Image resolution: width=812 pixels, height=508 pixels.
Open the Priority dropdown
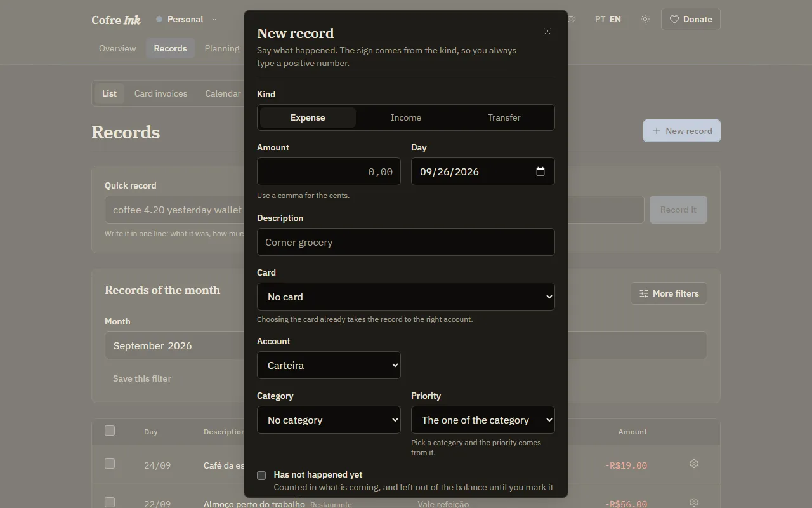[483, 420]
